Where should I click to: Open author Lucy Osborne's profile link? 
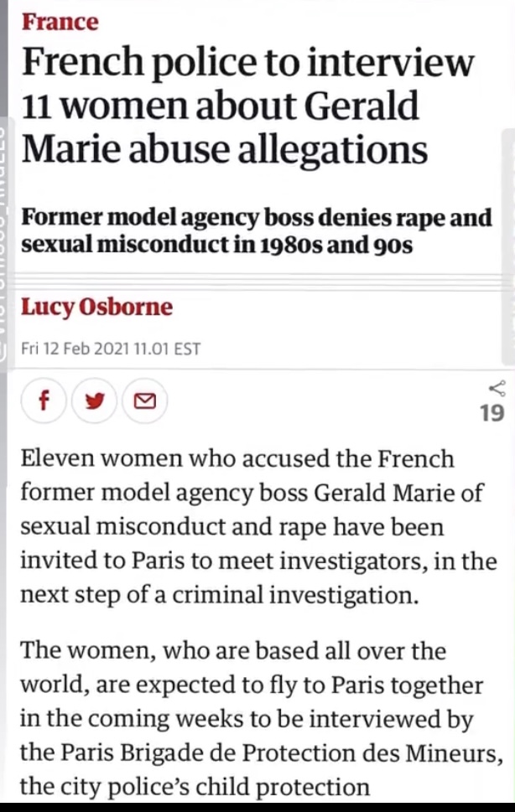96,307
